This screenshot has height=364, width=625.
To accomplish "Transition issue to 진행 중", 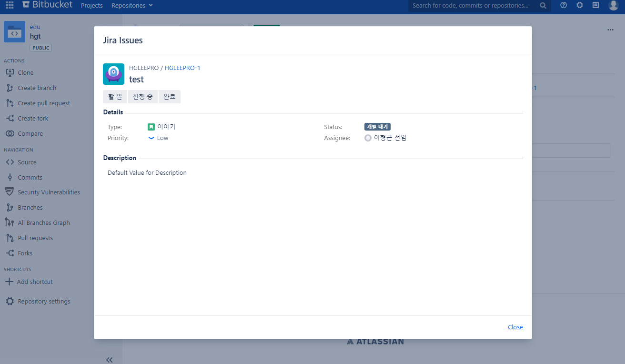I will [x=143, y=97].
